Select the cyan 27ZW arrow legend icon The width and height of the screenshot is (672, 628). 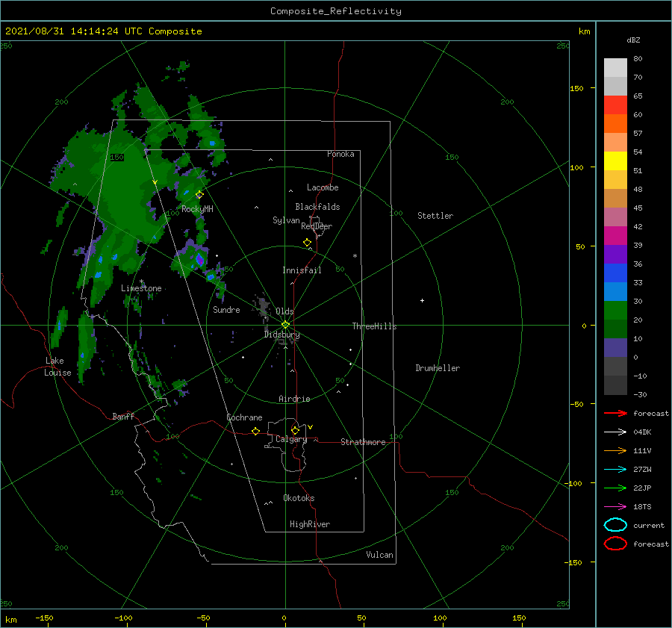[615, 470]
